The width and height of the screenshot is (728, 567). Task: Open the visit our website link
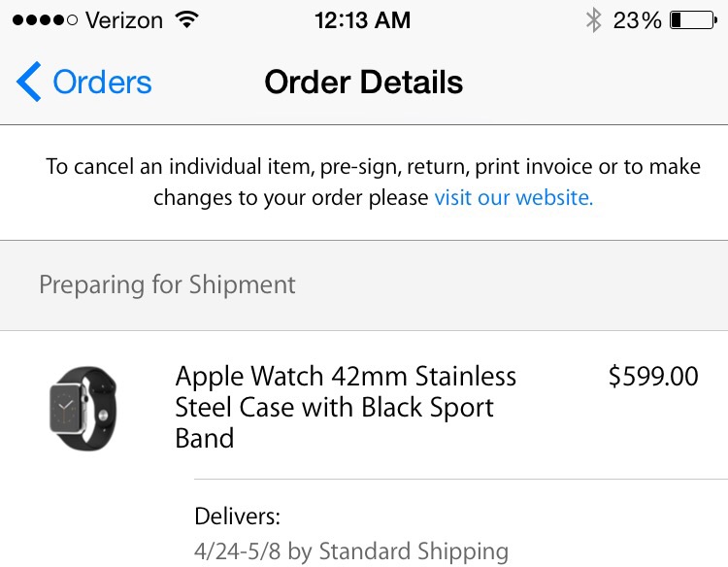point(513,197)
